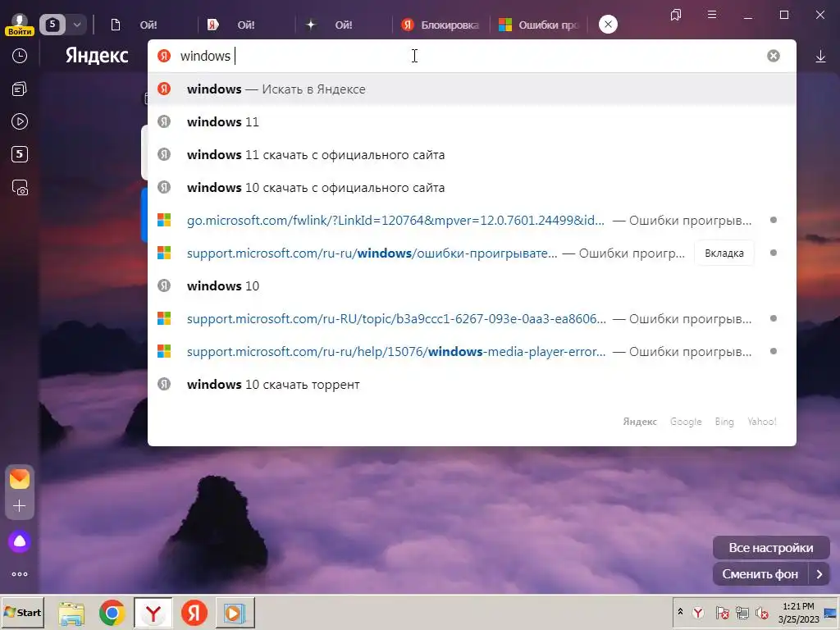Viewport: 840px width, 630px height.
Task: Choose Яндекс search engine
Action: (x=640, y=422)
